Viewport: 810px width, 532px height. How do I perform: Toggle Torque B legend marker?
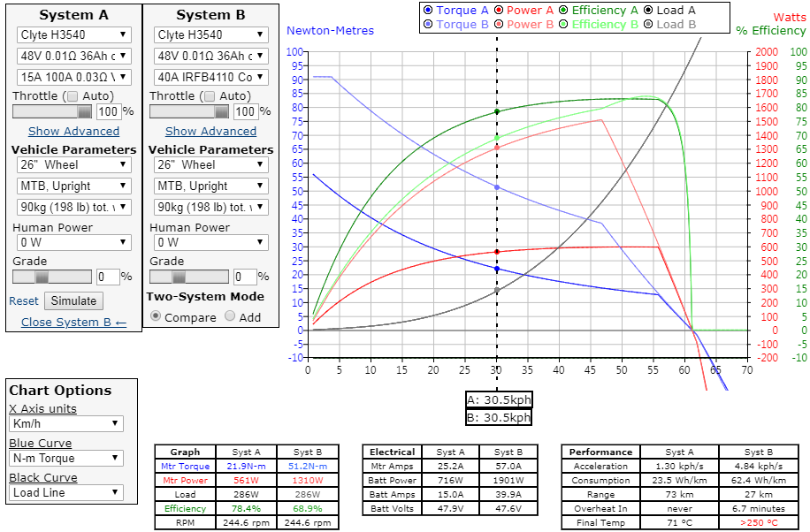[x=429, y=25]
